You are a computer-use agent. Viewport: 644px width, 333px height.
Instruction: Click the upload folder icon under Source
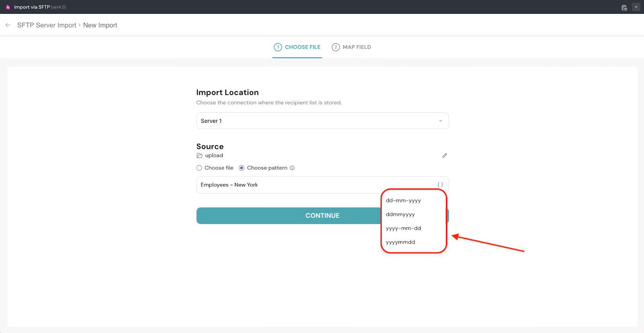(200, 155)
